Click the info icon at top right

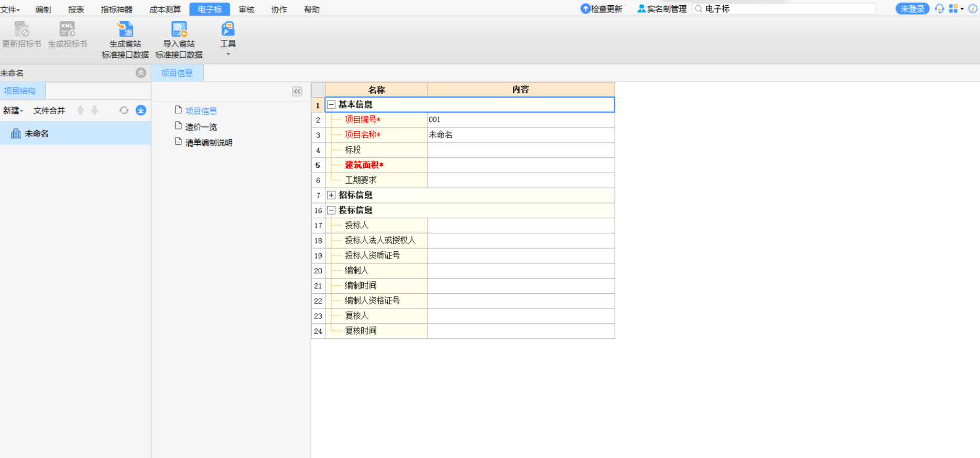tap(973, 9)
